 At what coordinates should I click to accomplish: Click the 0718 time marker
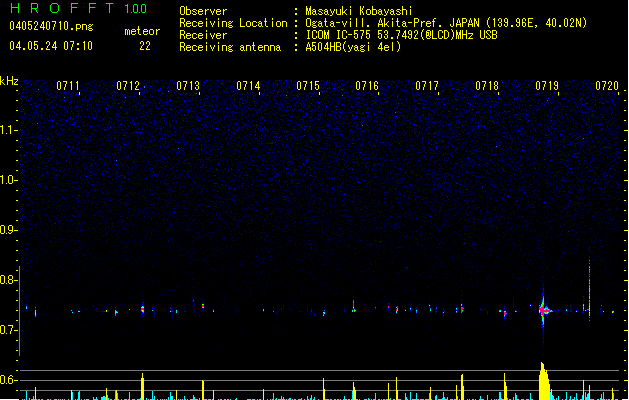(487, 86)
